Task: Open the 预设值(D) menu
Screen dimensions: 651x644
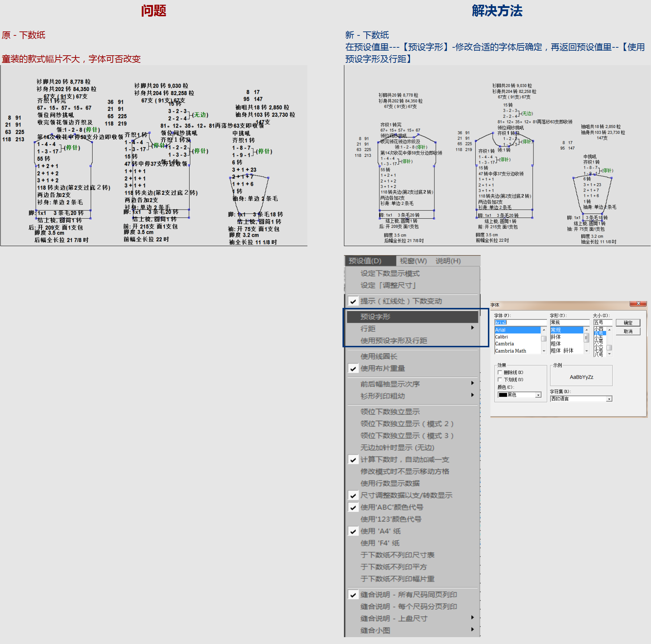Action: click(365, 261)
